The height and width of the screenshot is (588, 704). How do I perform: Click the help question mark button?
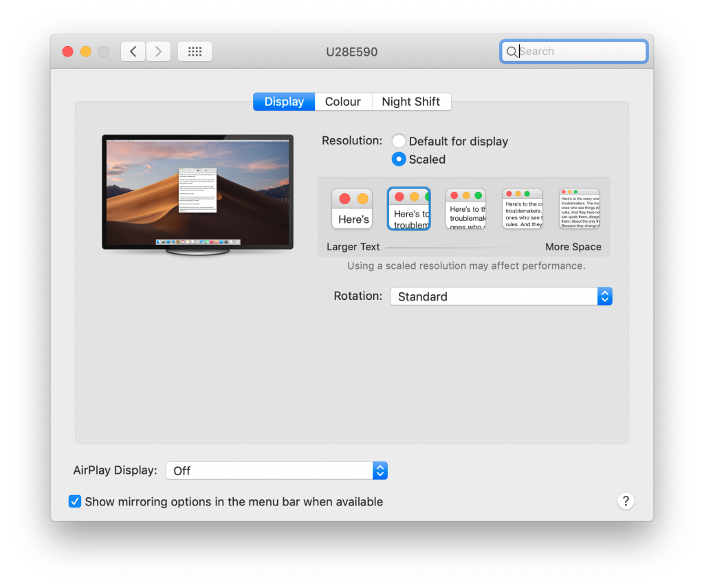point(625,501)
